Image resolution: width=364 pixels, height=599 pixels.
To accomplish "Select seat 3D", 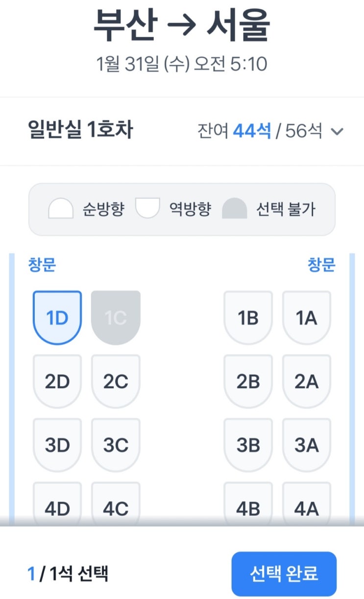I will (x=57, y=445).
